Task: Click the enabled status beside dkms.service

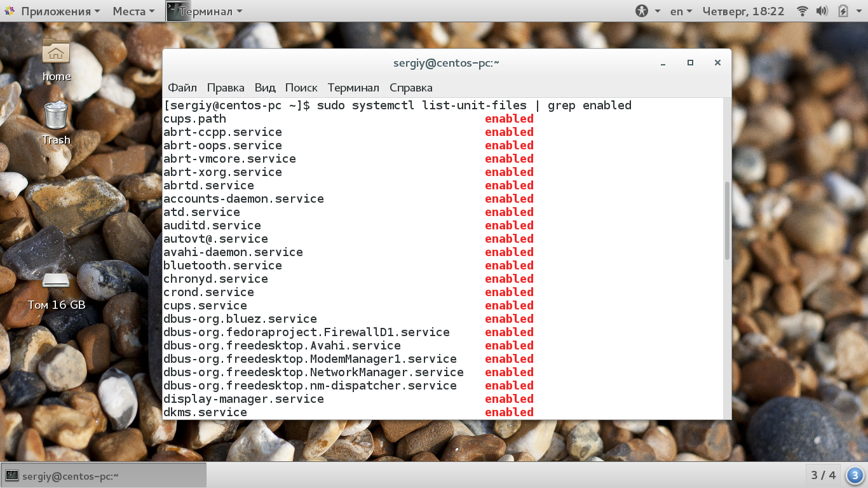Action: coord(509,412)
